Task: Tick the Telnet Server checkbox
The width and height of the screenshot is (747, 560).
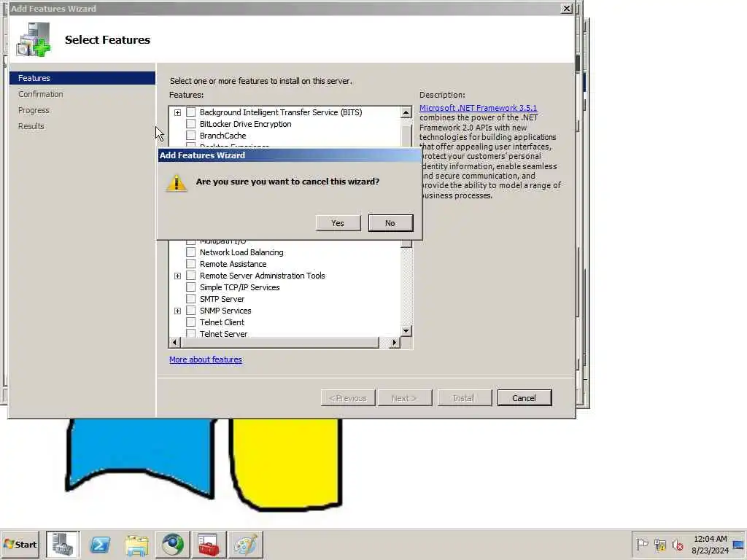Action: click(x=190, y=333)
